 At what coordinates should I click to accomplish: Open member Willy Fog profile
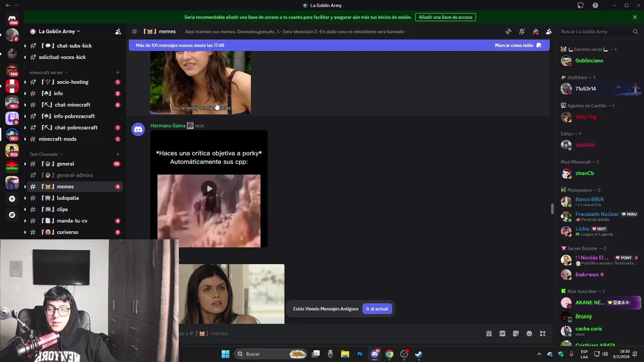click(600, 117)
